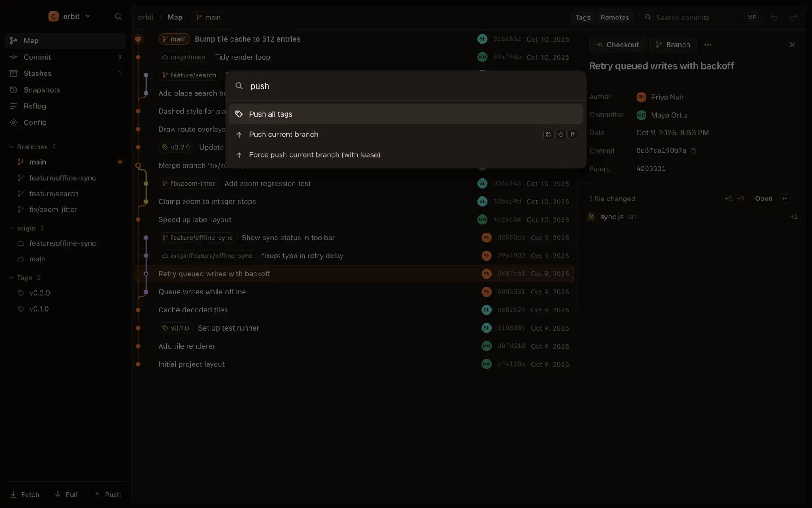Open the orbit repository dropdown
The width and height of the screenshot is (812, 508).
coord(70,17)
